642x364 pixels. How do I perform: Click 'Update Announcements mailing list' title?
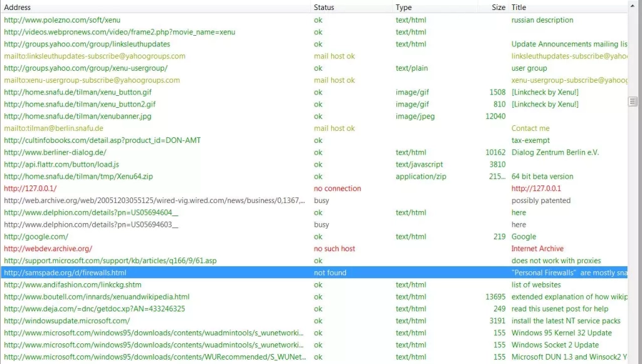[x=569, y=44]
